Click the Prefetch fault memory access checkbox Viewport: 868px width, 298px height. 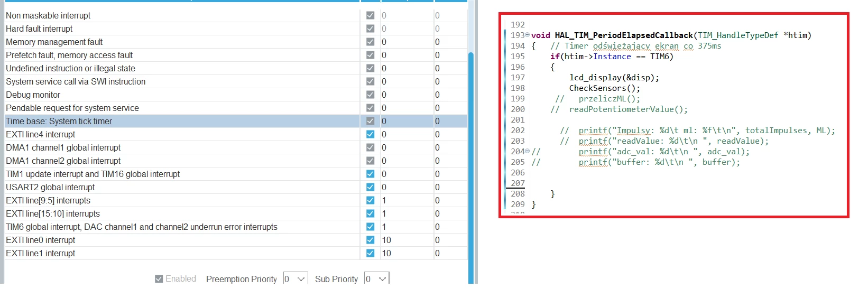370,55
